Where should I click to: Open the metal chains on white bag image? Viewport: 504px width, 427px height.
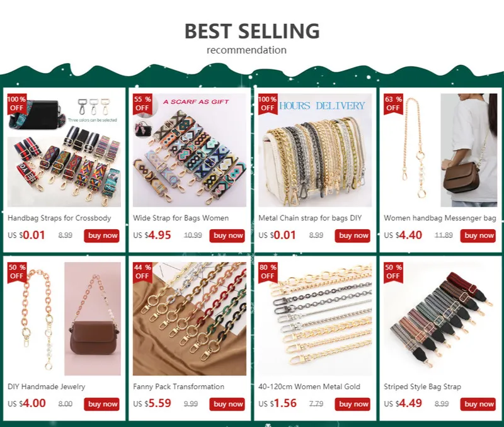click(x=315, y=150)
